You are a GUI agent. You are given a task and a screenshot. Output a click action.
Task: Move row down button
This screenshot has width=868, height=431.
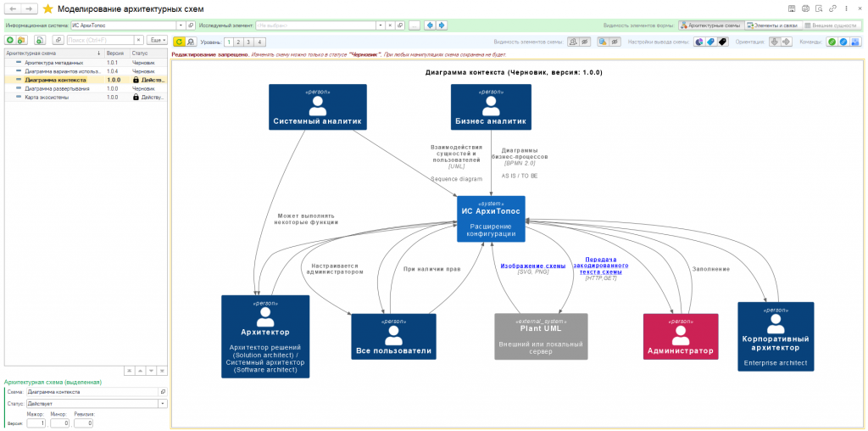click(151, 370)
